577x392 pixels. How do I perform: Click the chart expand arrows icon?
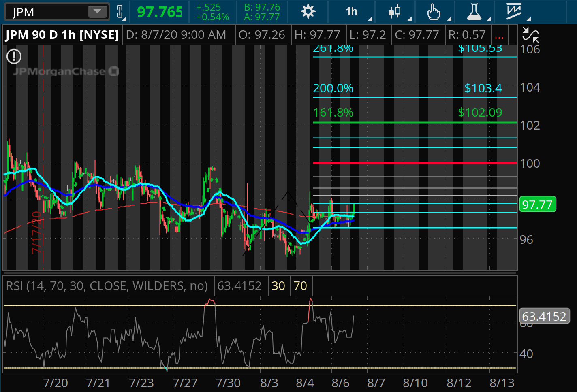point(530,35)
